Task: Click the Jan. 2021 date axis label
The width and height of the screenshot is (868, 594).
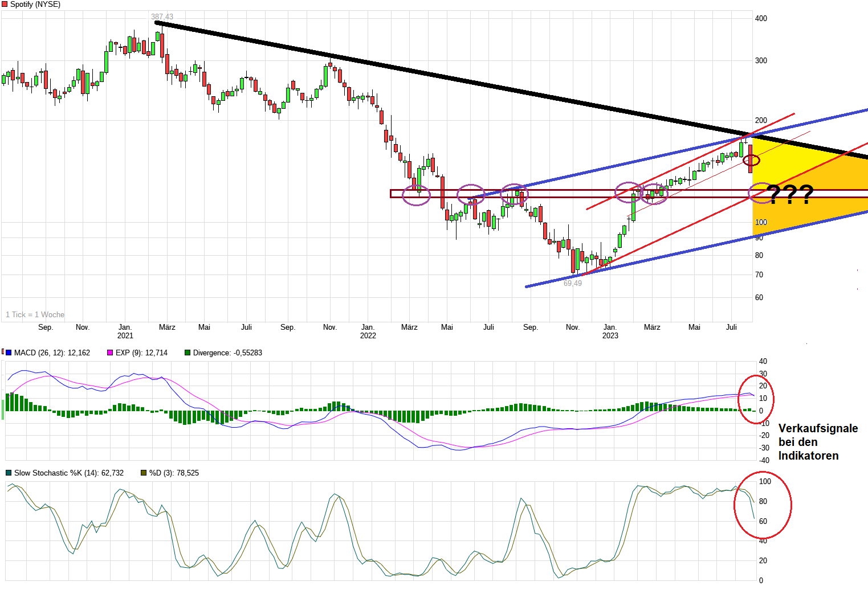Action: coord(125,331)
